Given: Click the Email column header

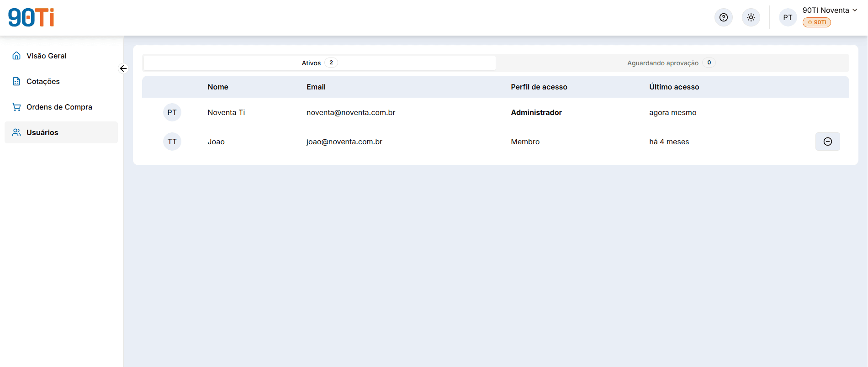Looking at the screenshot, I should (316, 87).
